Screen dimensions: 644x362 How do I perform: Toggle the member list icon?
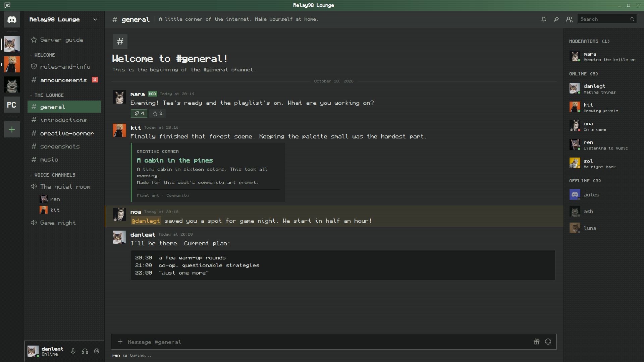coord(569,19)
